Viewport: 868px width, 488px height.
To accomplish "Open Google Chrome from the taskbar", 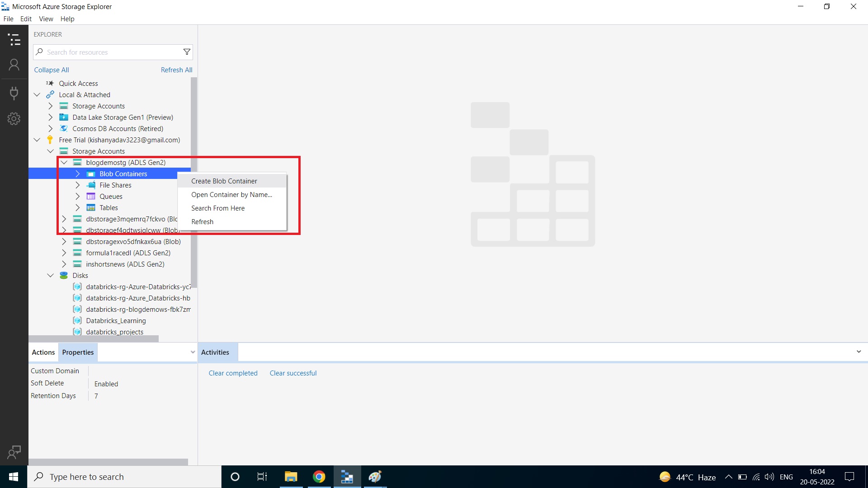I will 319,477.
